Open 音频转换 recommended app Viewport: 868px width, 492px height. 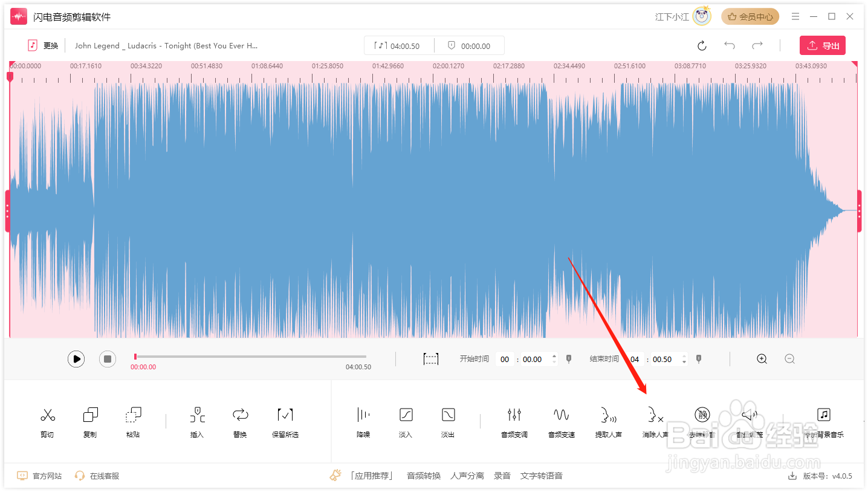point(424,476)
